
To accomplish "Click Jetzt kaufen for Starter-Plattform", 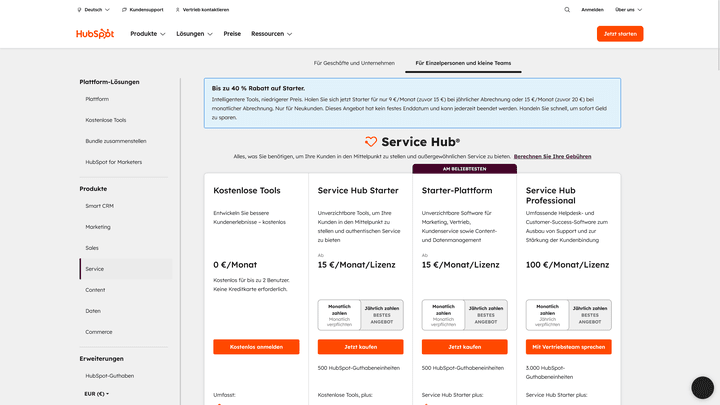I will click(x=465, y=347).
